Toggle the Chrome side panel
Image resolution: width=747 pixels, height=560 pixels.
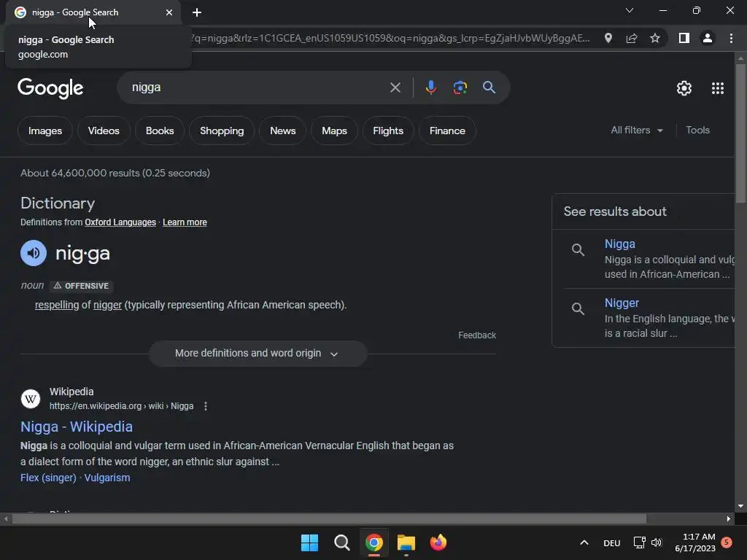684,38
